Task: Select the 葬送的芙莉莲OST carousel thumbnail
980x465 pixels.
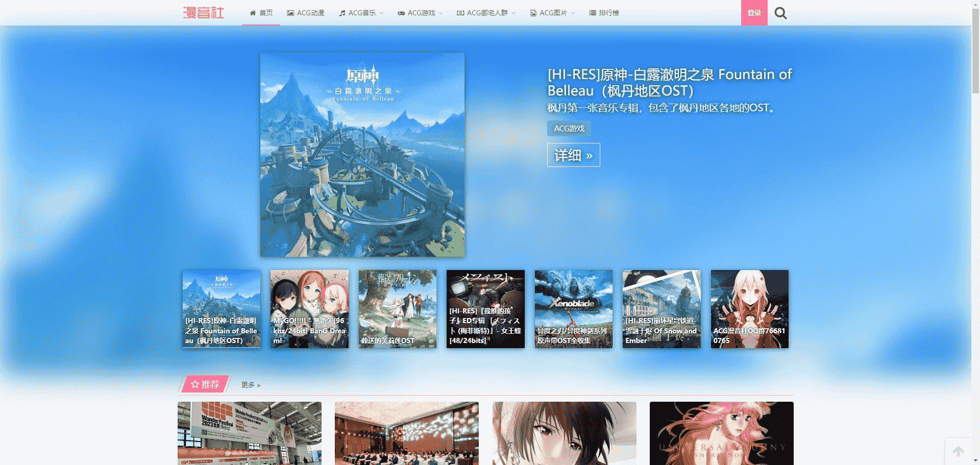Action: [x=398, y=309]
